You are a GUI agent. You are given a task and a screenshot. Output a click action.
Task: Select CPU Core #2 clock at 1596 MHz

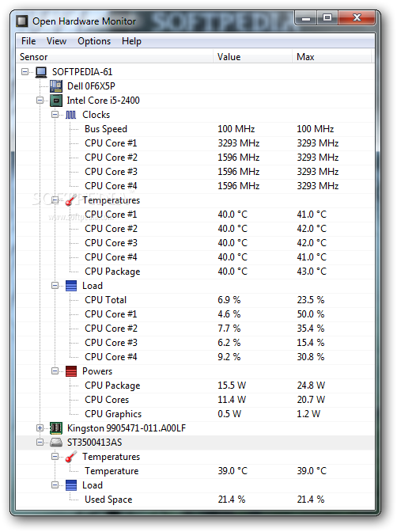195,158
